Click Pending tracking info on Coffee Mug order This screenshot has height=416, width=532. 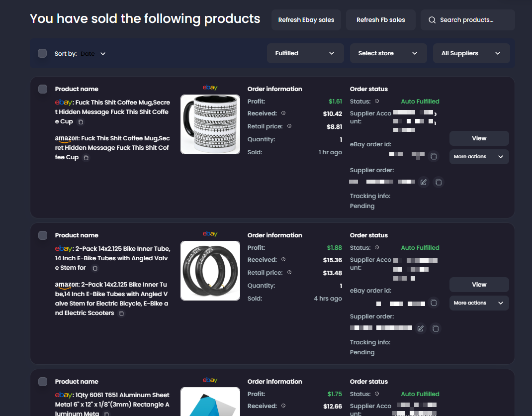coord(362,206)
